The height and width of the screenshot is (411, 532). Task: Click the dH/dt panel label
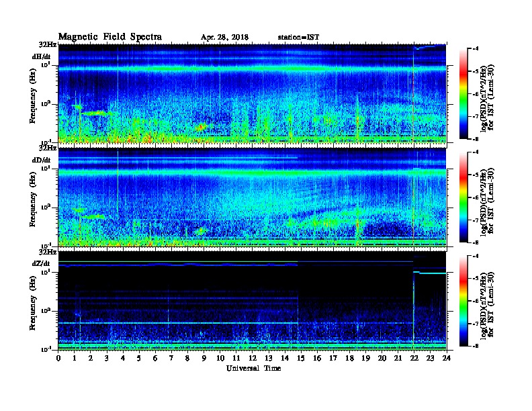[42, 56]
